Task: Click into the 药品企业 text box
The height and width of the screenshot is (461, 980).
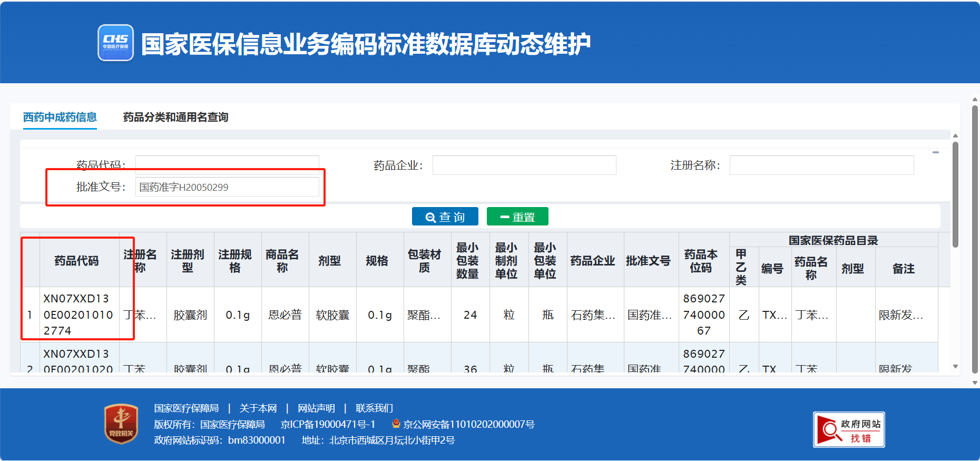Action: point(524,165)
